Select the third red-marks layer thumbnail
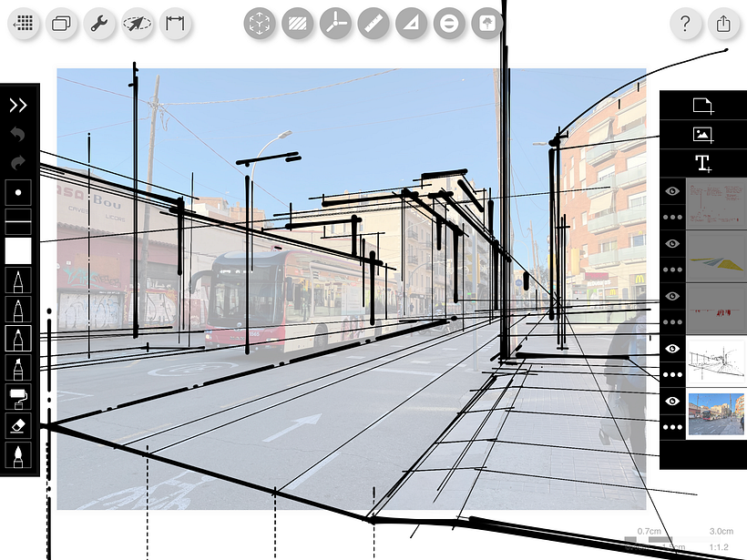 716,309
